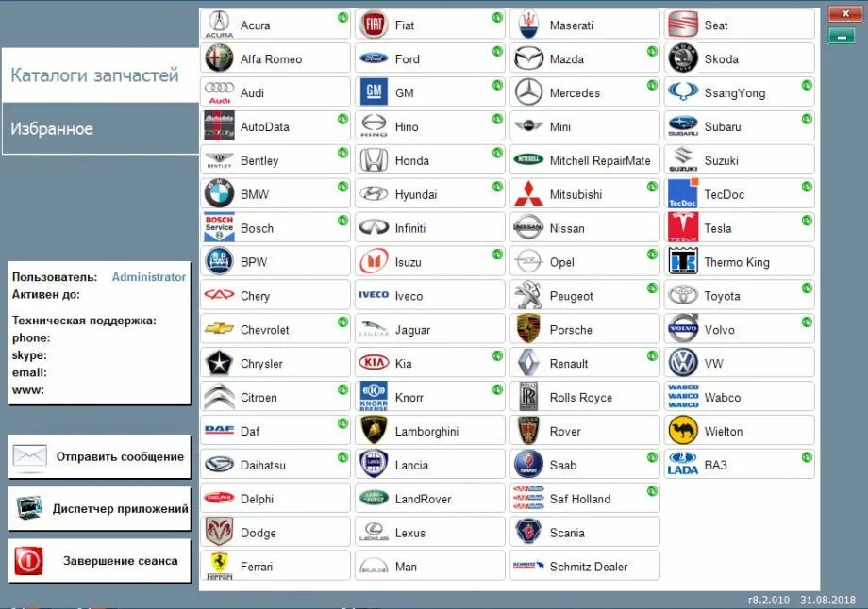Select the LandRover catalog
Screen dimensions: 868x609
[x=430, y=499]
